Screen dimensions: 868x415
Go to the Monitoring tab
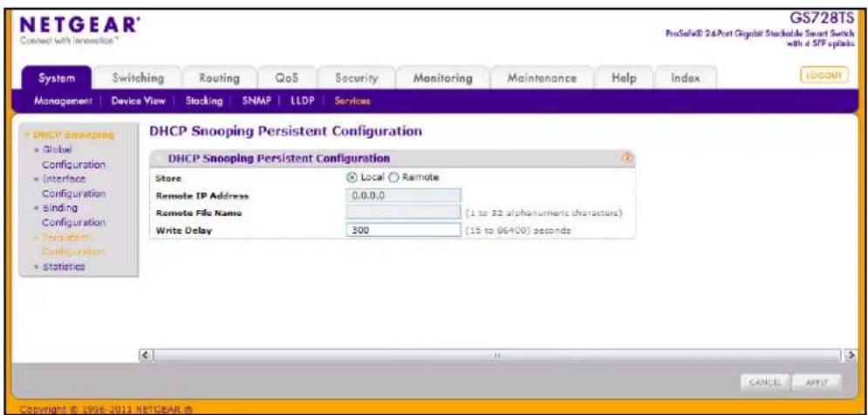pyautogui.click(x=443, y=78)
